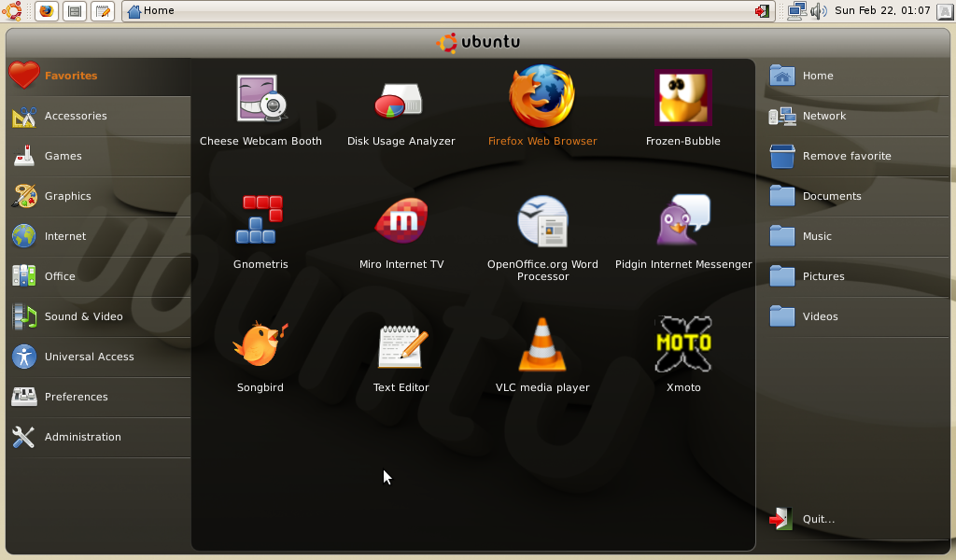This screenshot has width=956, height=560.
Task: Click the Ubuntu logo in top panel
Action: coord(11,10)
